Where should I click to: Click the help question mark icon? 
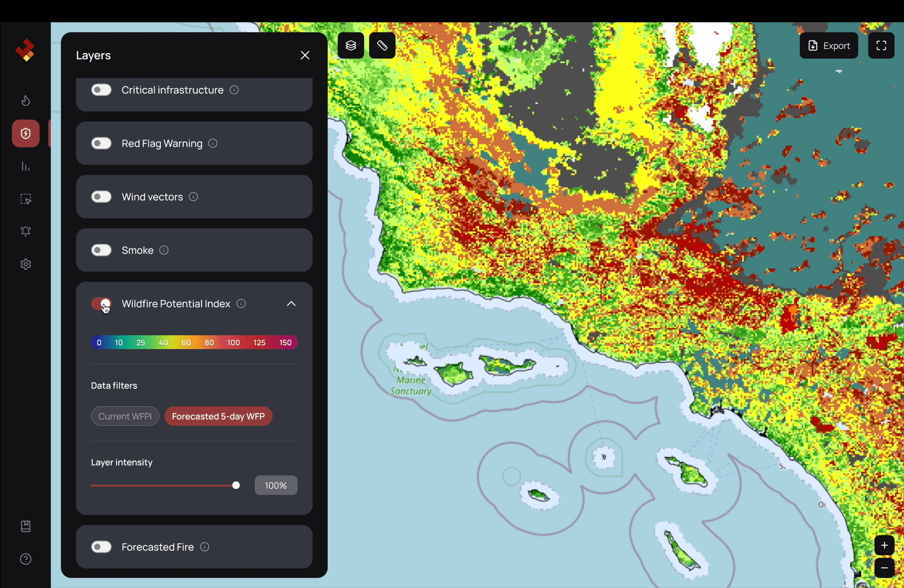pos(26,559)
